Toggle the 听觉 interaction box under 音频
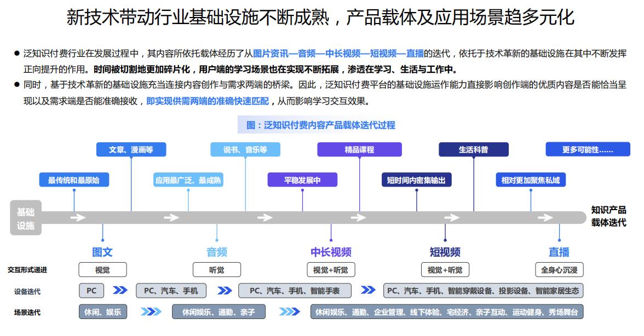 pos(216,269)
